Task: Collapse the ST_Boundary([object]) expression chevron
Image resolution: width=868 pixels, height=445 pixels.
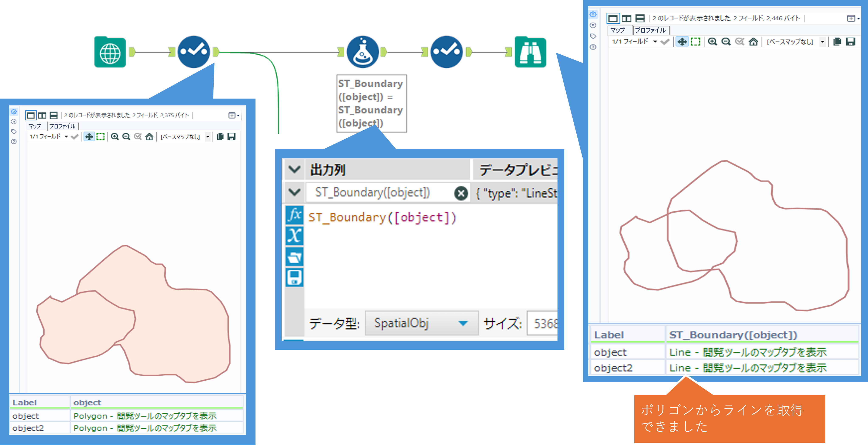Action: (295, 192)
